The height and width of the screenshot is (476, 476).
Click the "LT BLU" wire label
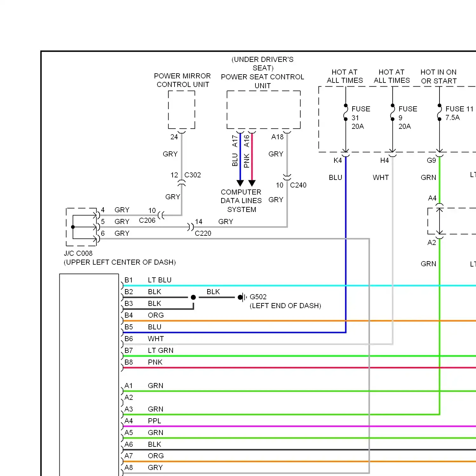tap(160, 280)
